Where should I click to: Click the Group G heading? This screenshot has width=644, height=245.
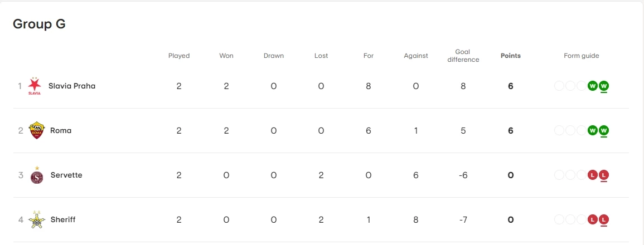39,24
